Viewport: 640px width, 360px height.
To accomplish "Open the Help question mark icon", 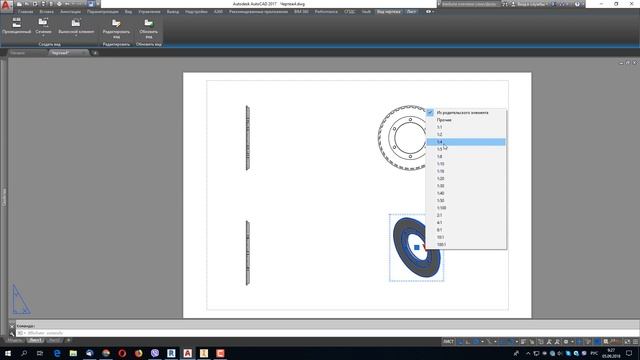I will click(x=577, y=4).
